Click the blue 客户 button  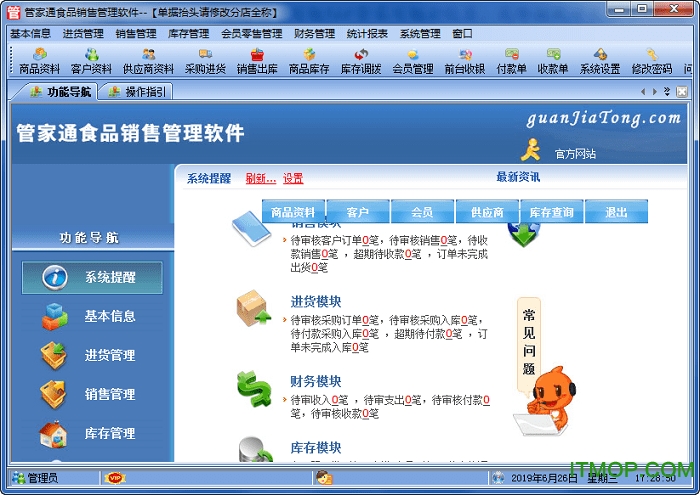[358, 212]
